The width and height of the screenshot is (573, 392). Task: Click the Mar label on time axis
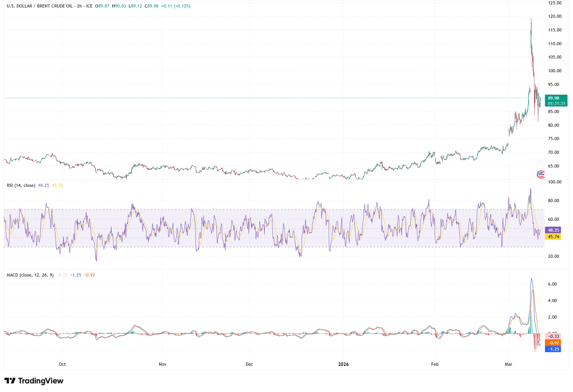[x=508, y=364]
